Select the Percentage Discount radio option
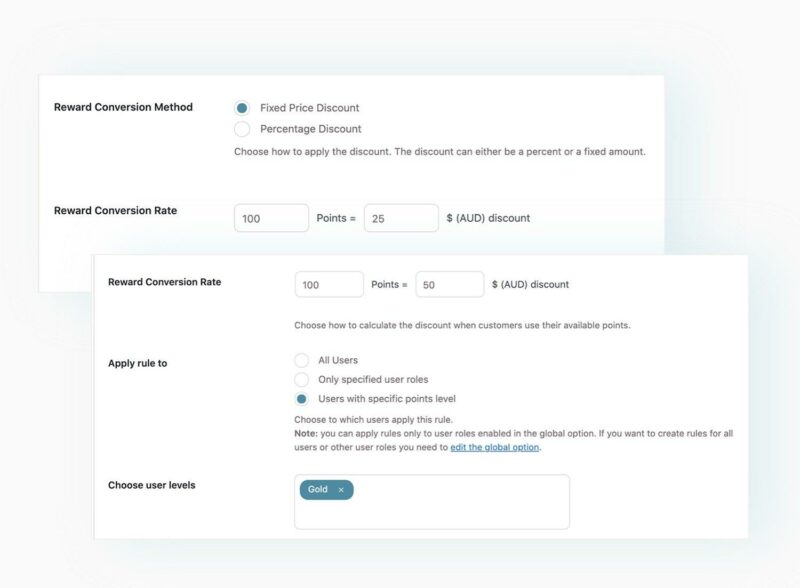This screenshot has width=800, height=588. click(242, 129)
